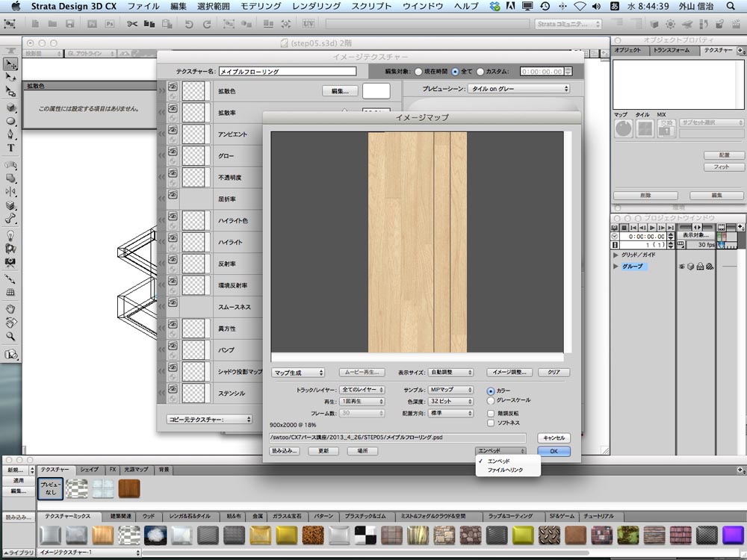Select the Text tool in toolbox

click(x=10, y=148)
